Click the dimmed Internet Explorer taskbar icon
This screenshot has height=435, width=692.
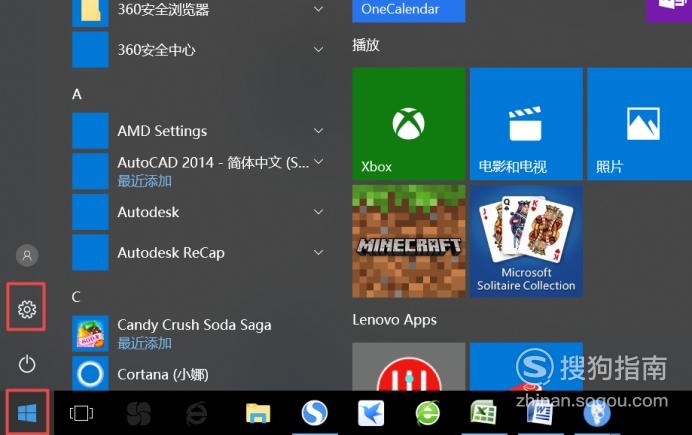point(196,413)
